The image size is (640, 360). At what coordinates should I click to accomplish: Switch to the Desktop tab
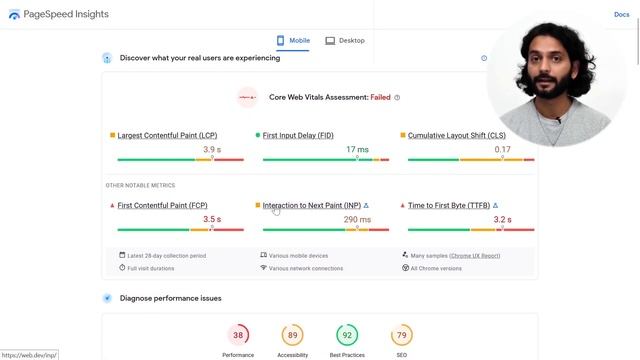tap(345, 40)
